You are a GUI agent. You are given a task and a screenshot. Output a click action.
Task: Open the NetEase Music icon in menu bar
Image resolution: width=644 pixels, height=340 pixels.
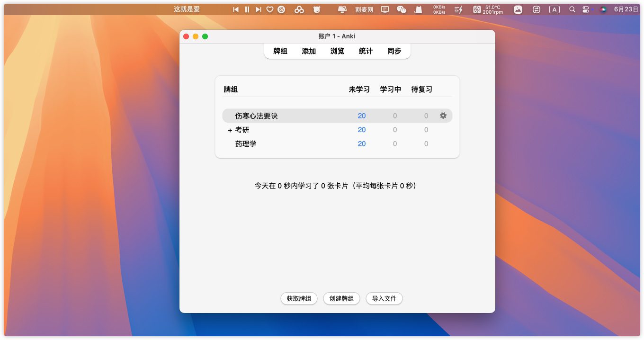click(281, 9)
